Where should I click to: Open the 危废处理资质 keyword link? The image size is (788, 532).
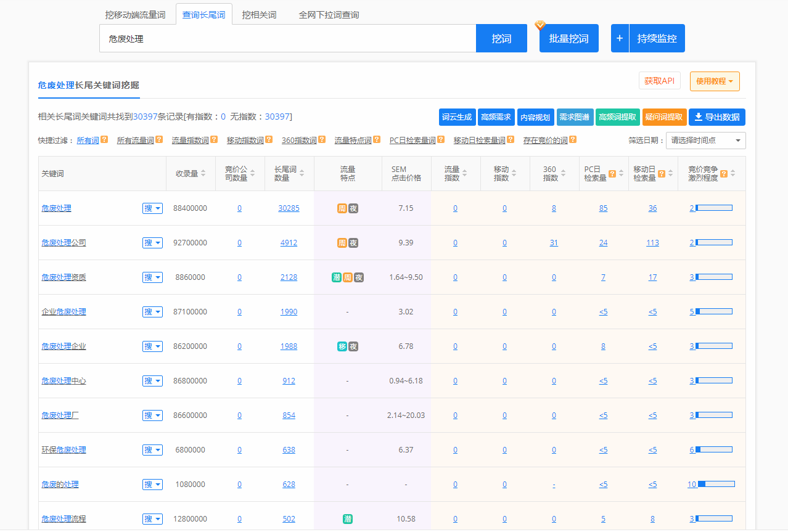tap(64, 277)
